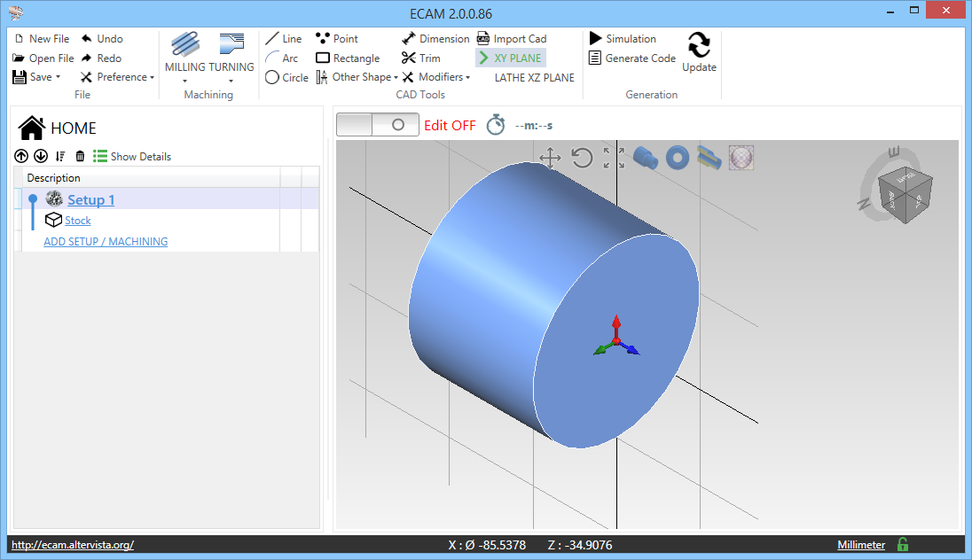Open the Setup 1 link
The image size is (972, 560).
[90, 199]
